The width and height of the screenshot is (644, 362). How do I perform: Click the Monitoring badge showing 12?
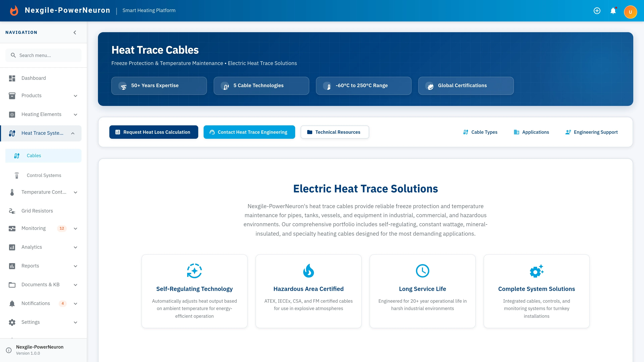click(x=62, y=228)
